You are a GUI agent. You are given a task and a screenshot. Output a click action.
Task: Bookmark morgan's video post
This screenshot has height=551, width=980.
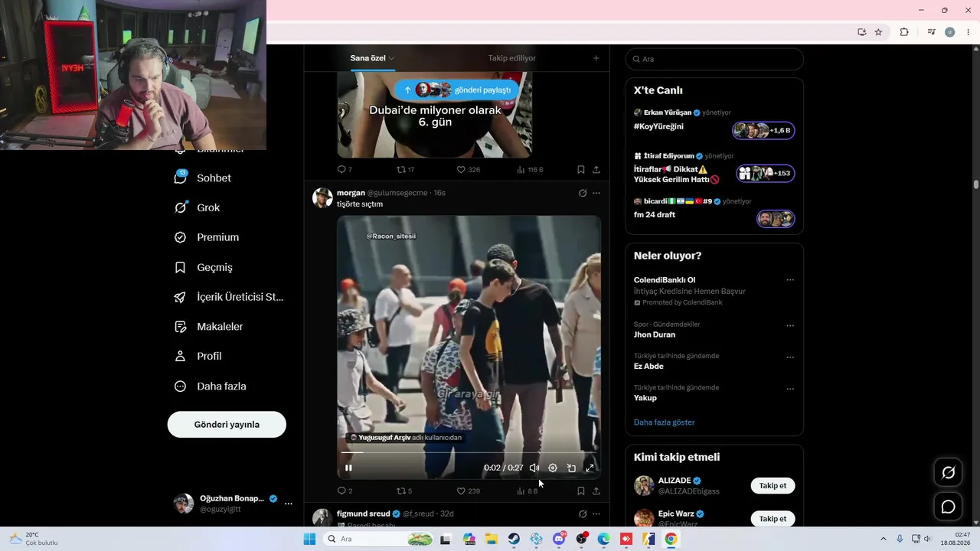point(581,491)
